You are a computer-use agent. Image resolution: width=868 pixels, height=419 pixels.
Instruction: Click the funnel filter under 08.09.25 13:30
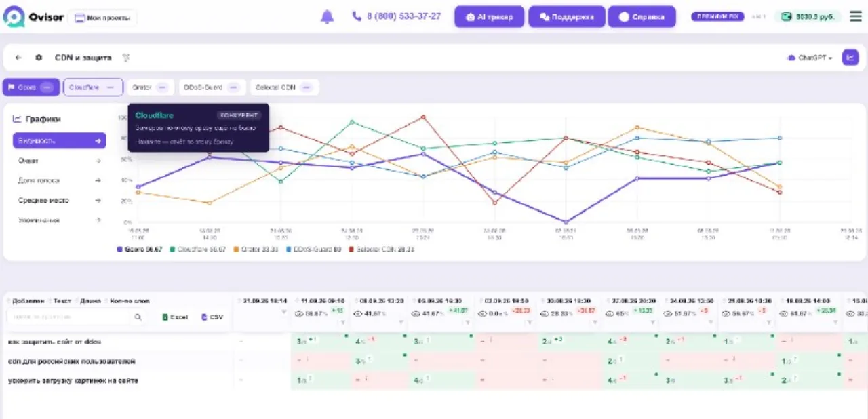401,322
